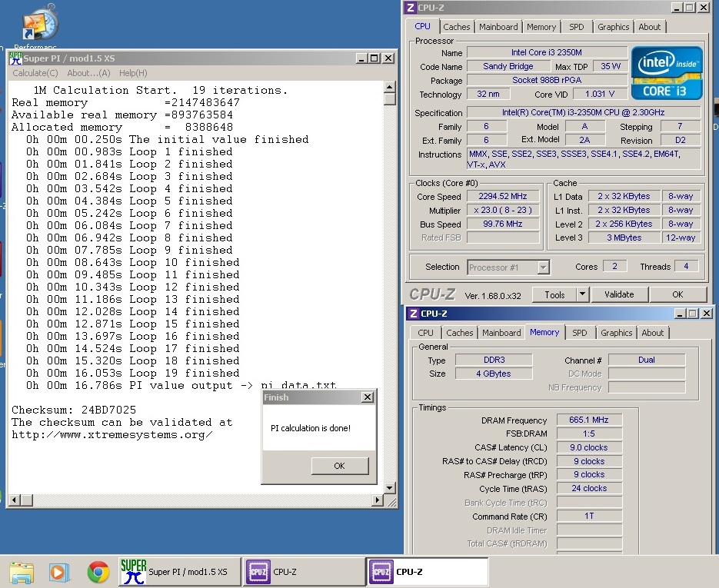Image resolution: width=719 pixels, height=588 pixels.
Task: Select the About tab in top CPU-Z
Action: [x=650, y=27]
